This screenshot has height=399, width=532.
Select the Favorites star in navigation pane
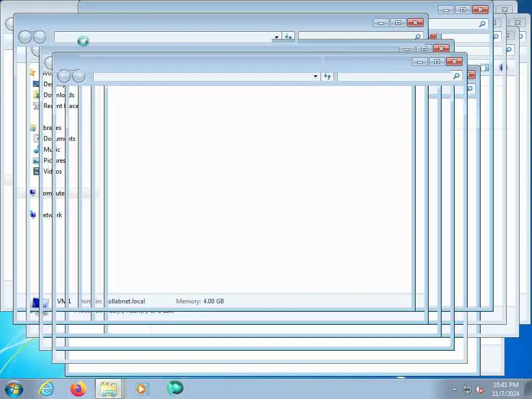(x=32, y=73)
